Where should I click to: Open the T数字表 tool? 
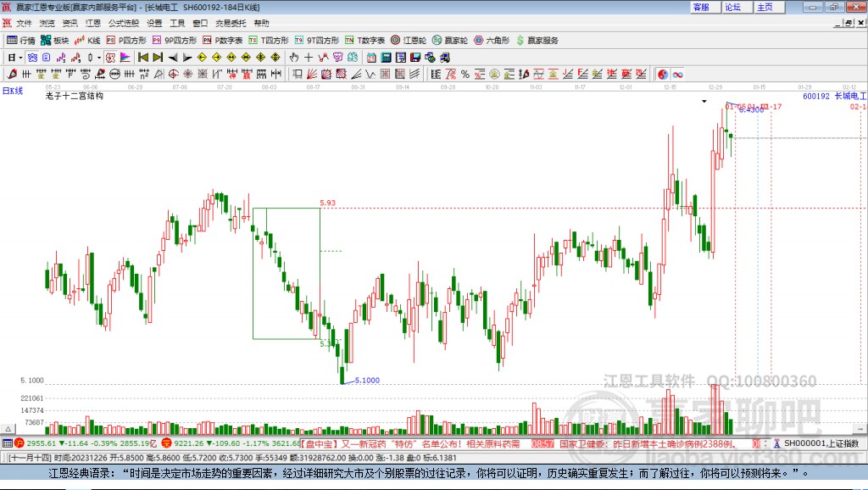click(x=364, y=41)
